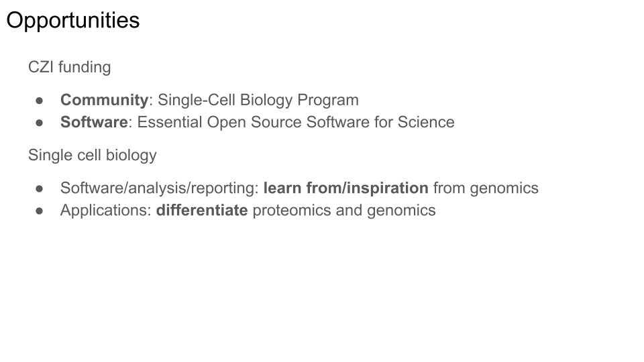Click bullet before Software line

[x=40, y=123]
